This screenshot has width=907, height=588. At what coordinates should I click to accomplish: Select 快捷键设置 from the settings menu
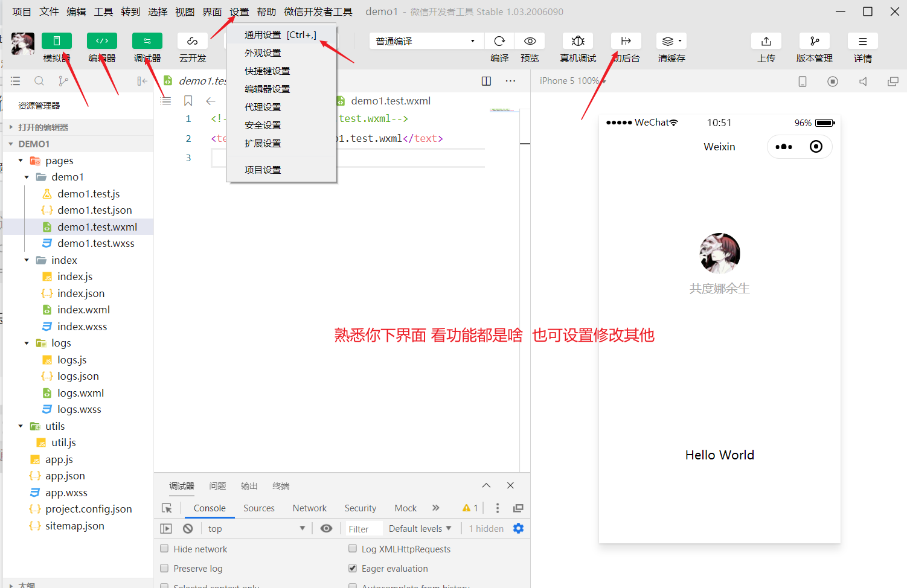(281, 71)
